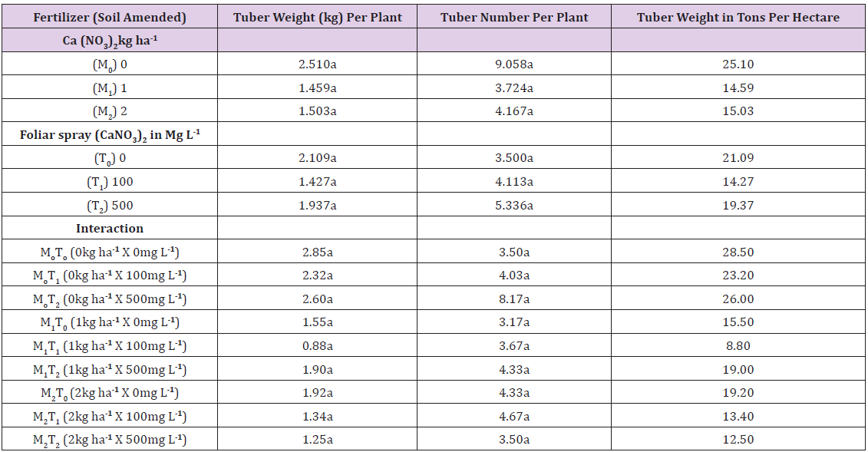The width and height of the screenshot is (868, 452).
Task: Select the tons per hectare value 25.10
Action: [738, 64]
